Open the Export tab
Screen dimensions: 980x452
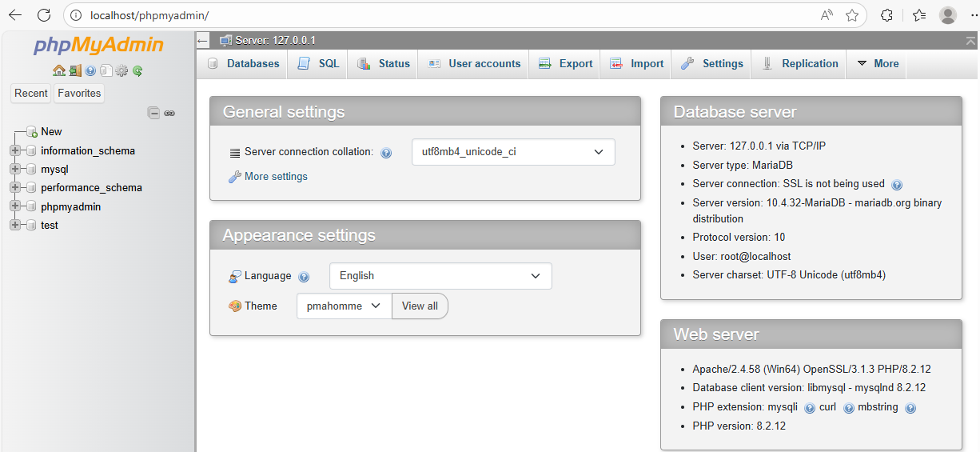[x=565, y=64]
